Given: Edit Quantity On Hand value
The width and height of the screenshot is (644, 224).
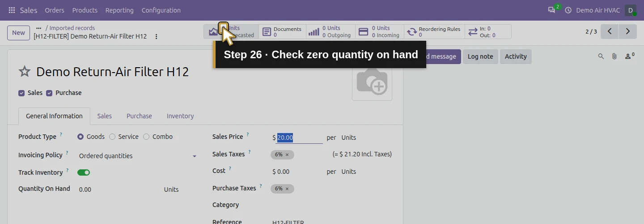Looking at the screenshot, I should coord(119,190).
